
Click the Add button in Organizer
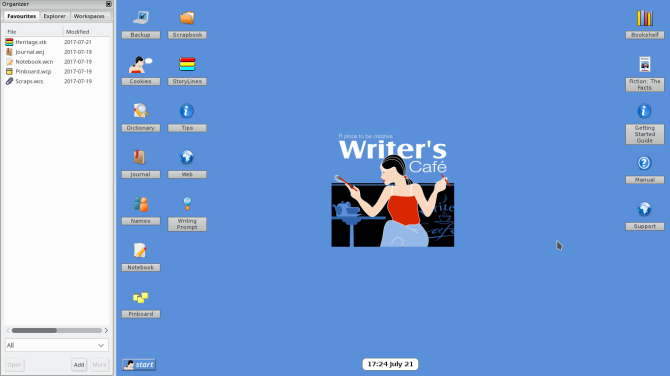point(79,364)
